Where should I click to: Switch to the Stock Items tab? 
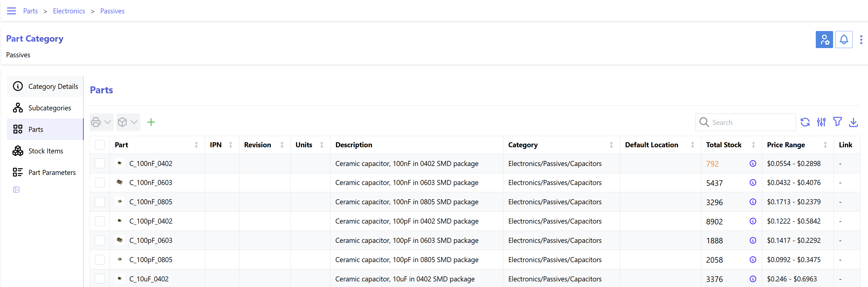[x=46, y=151]
